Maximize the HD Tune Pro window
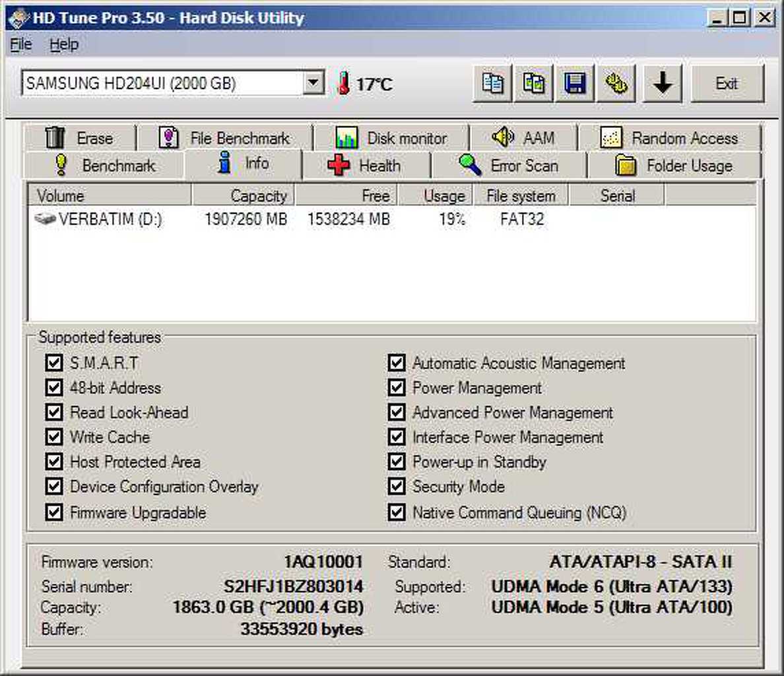The width and height of the screenshot is (784, 676). (740, 18)
